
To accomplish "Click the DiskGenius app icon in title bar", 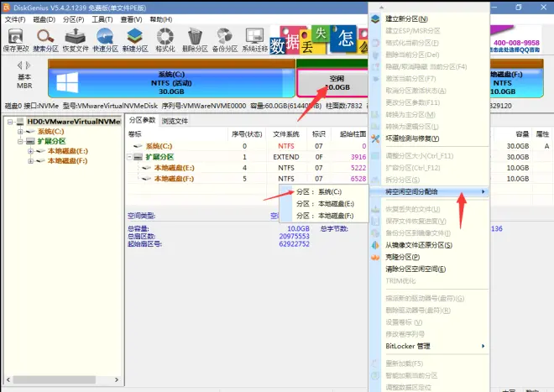I will (7, 8).
